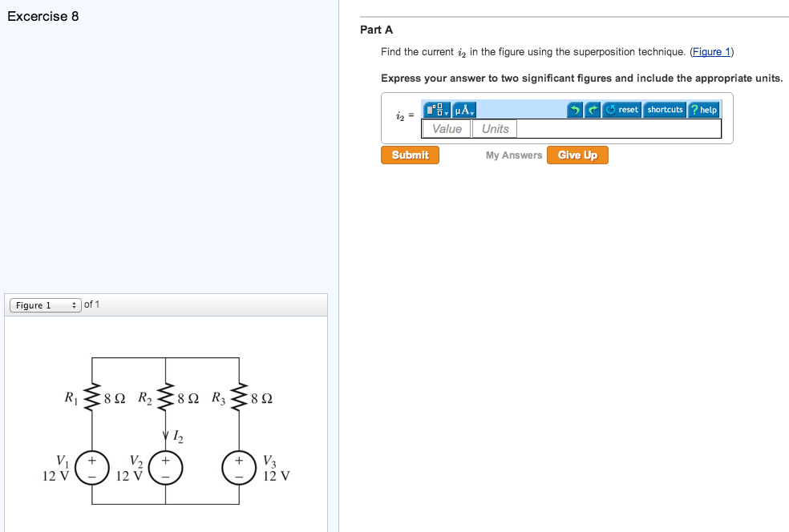Submit the answer for Part A
Viewport: 789px width, 532px height.
pyautogui.click(x=410, y=155)
